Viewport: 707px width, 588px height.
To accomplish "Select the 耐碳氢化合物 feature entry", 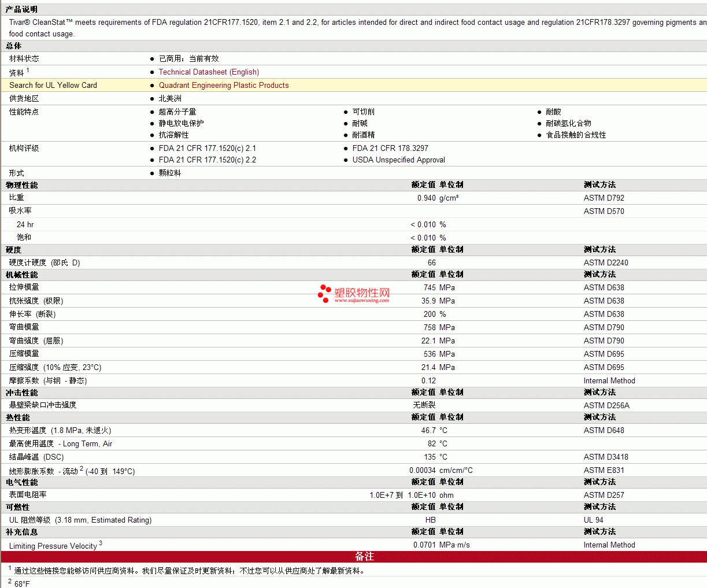I will click(569, 123).
